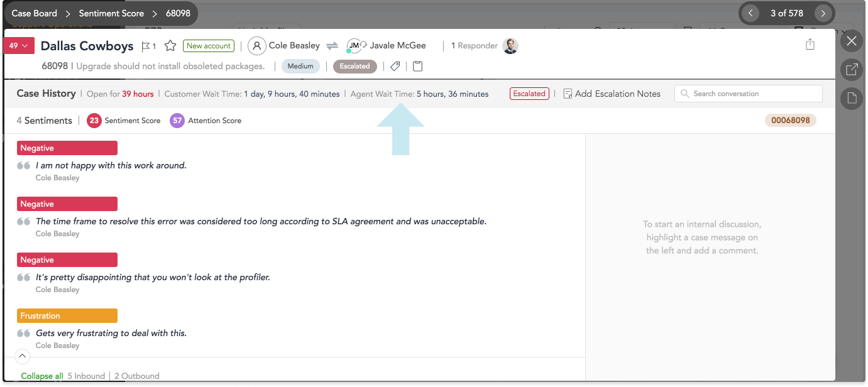Screen dimensions: 868x387
Task: Click the quote mark icon beside 'I am not happy'
Action: tap(24, 166)
